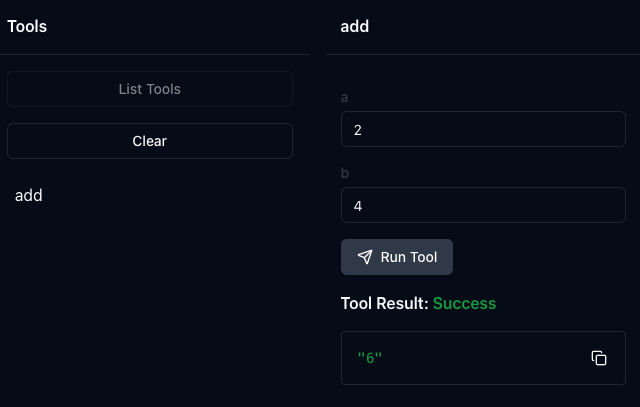Screen dimensions: 640x407
Task: Click the "6" output value text
Action: click(x=370, y=358)
